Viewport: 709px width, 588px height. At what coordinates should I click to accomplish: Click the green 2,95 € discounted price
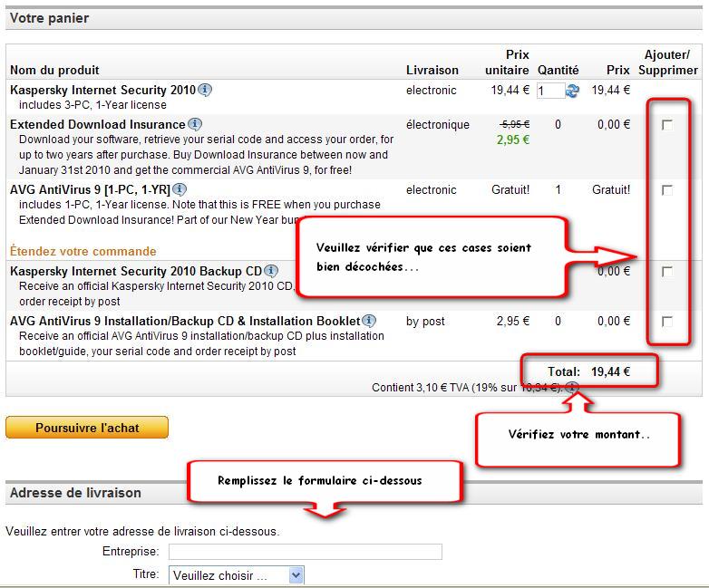tap(513, 140)
